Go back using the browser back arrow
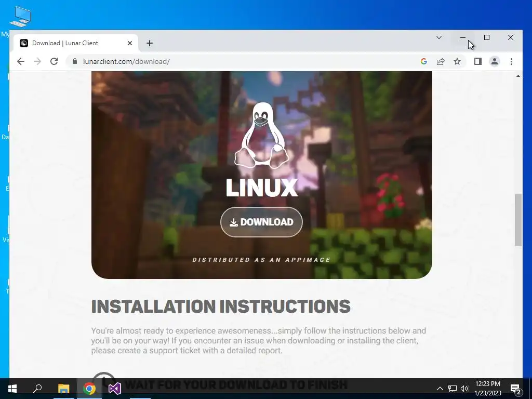This screenshot has width=532, height=399. [21, 61]
